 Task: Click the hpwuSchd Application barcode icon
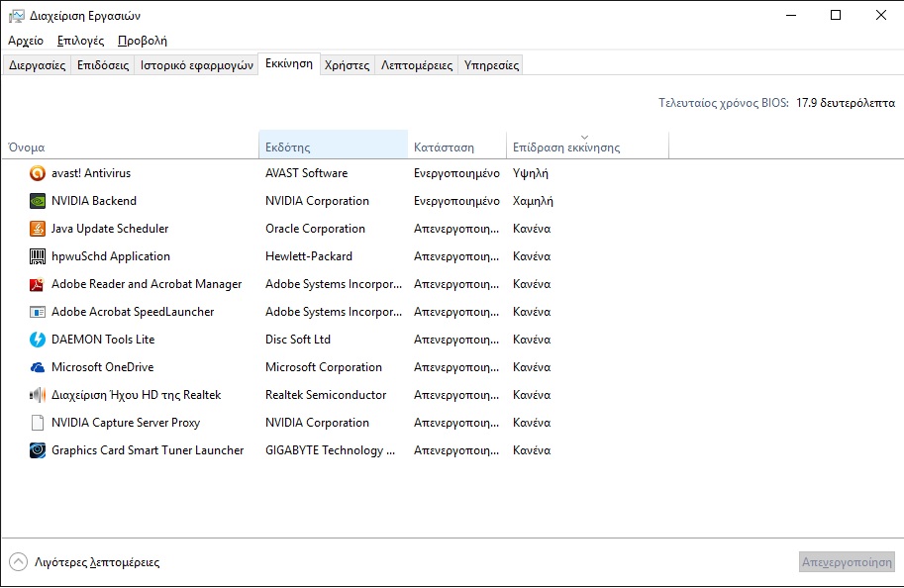[x=38, y=256]
